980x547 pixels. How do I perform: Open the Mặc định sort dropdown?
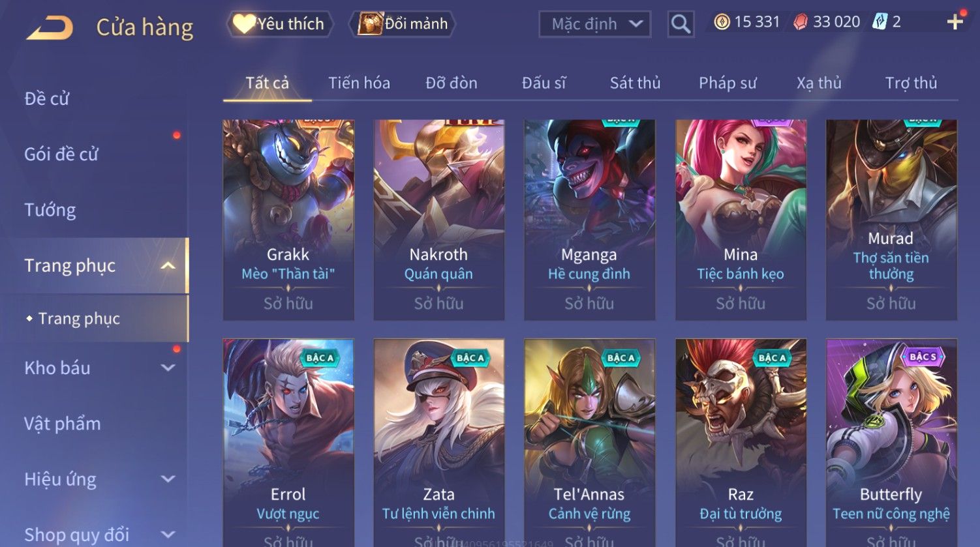(595, 24)
